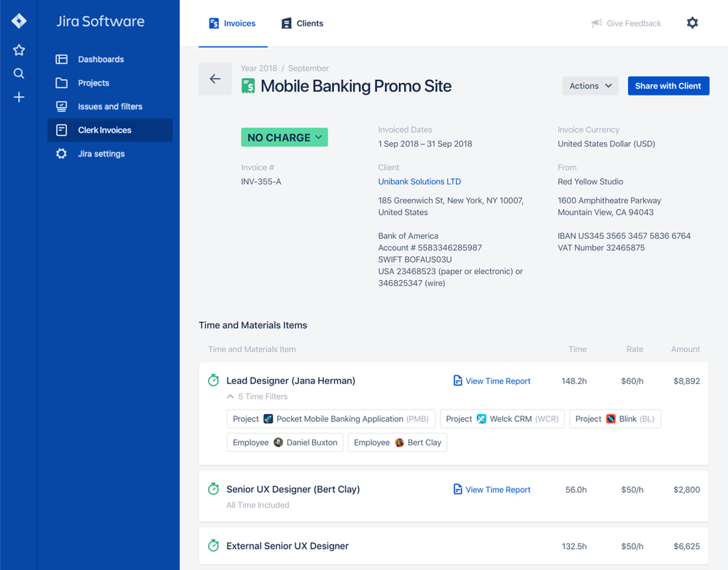The height and width of the screenshot is (570, 728).
Task: Click the 148.2h time value
Action: 574,380
